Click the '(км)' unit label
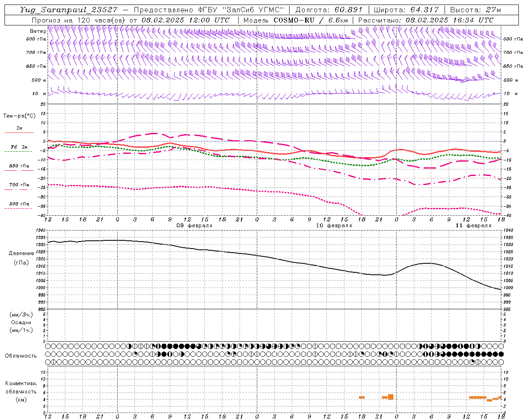Viewport: 525px width, 420px height. pyautogui.click(x=21, y=399)
